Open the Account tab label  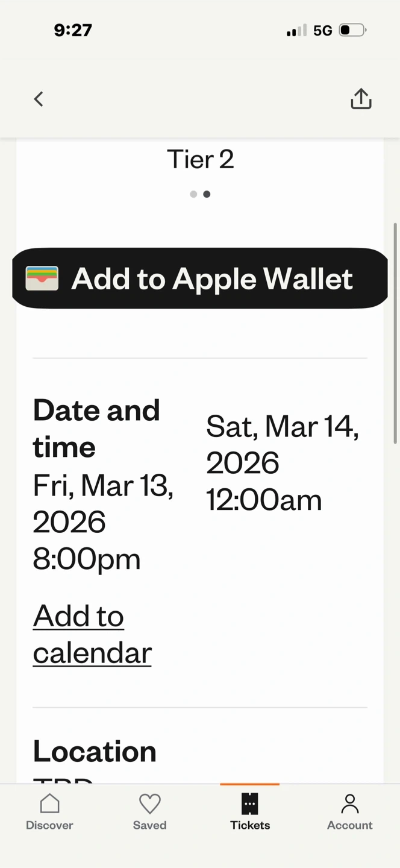[x=349, y=825]
